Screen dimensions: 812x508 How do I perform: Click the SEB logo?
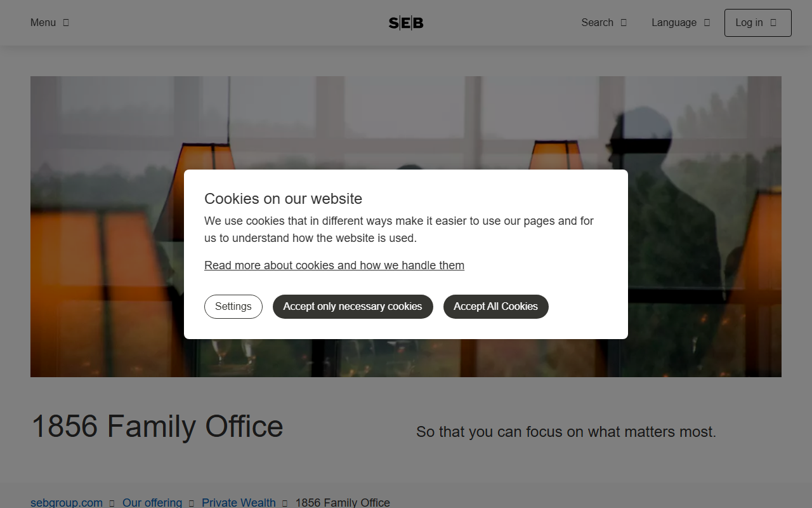[x=406, y=23]
